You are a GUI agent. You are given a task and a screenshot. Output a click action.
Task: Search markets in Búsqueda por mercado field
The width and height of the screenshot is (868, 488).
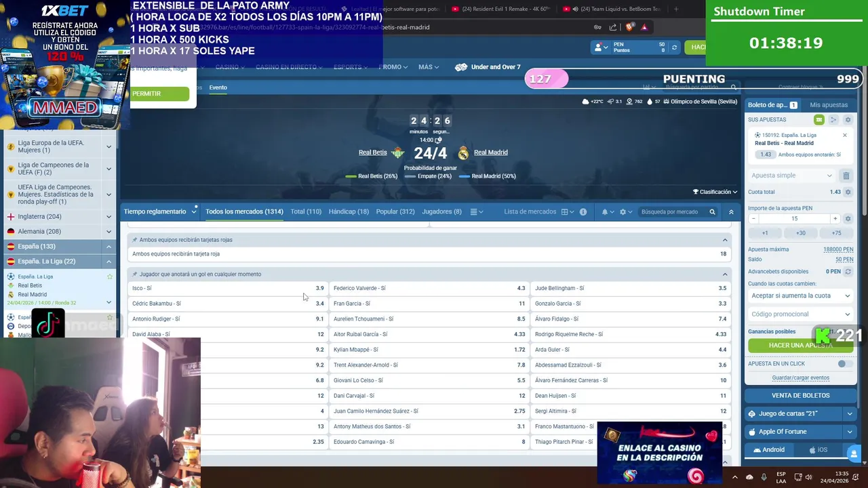[671, 212]
